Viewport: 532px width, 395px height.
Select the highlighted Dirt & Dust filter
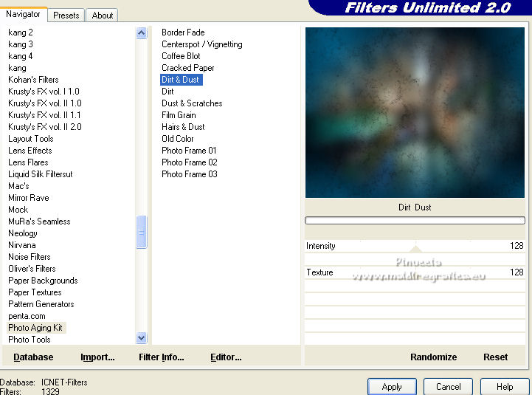(x=182, y=80)
